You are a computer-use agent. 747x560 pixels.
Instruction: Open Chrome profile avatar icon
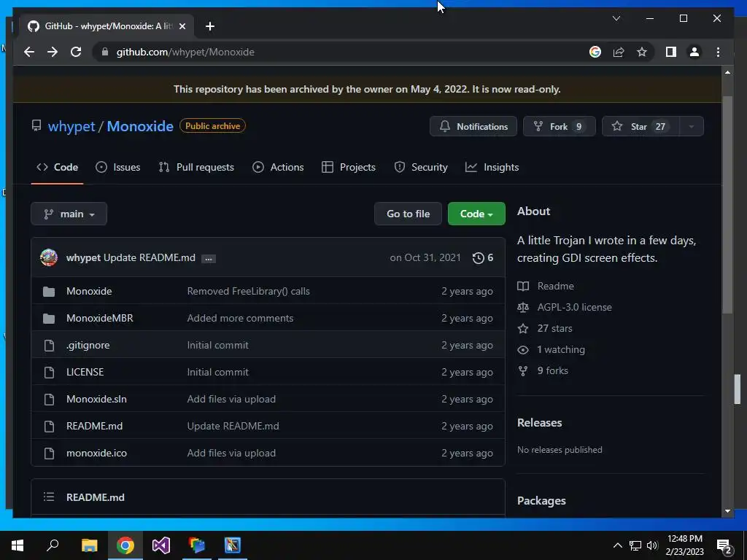click(694, 52)
